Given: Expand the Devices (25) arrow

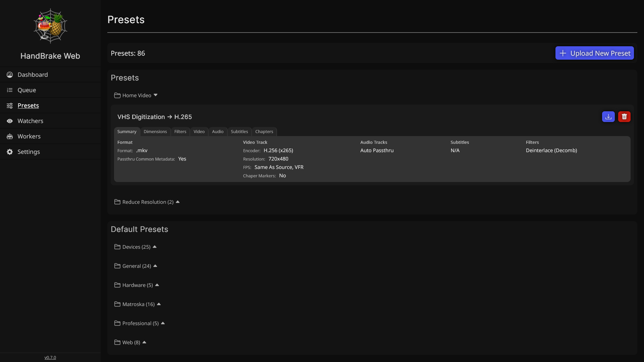Looking at the screenshot, I should coord(155,247).
